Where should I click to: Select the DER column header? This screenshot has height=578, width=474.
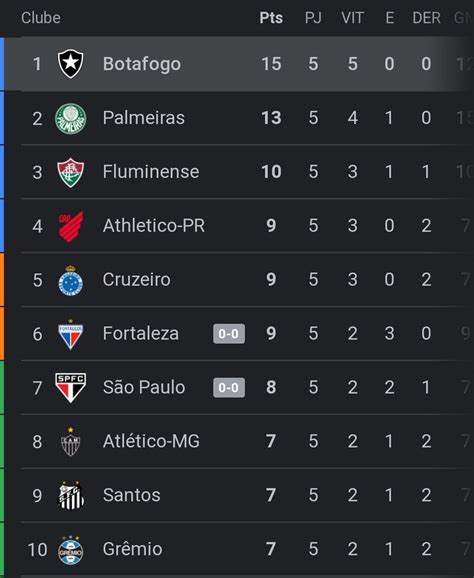click(x=426, y=18)
